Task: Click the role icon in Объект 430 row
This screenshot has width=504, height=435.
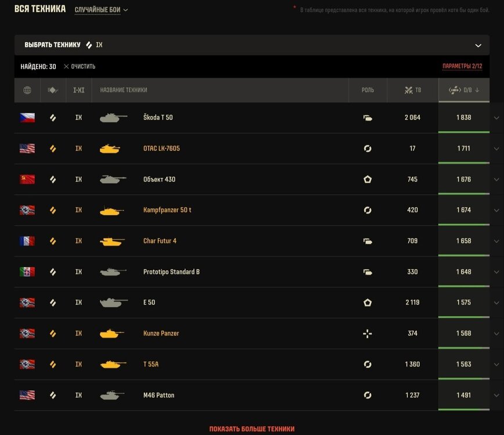Action: pyautogui.click(x=368, y=179)
